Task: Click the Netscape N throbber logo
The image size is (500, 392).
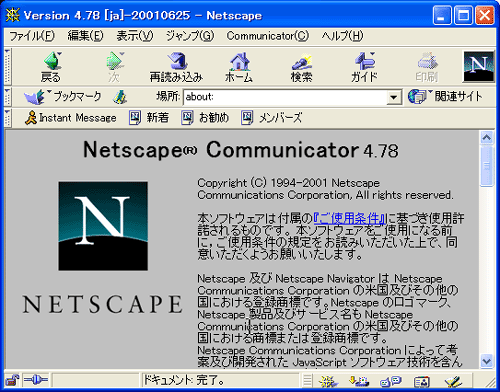Action: pos(478,66)
